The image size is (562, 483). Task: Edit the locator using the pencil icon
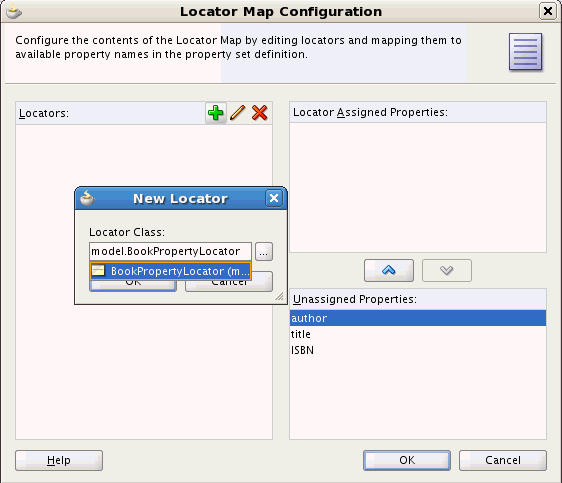[x=238, y=113]
